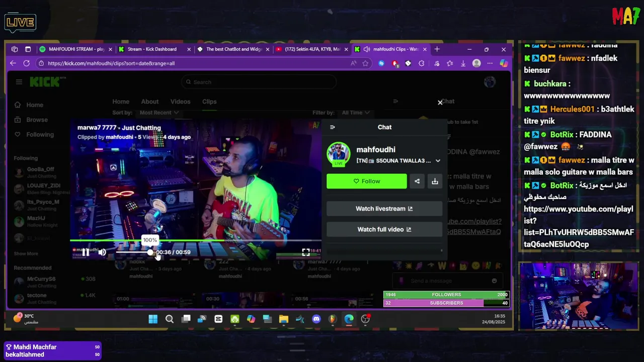Open MazHJ followed channel
Viewport: 644px width, 362px height.
click(x=36, y=221)
